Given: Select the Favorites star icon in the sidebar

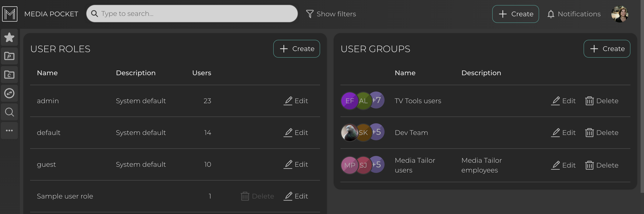Looking at the screenshot, I should [x=9, y=37].
